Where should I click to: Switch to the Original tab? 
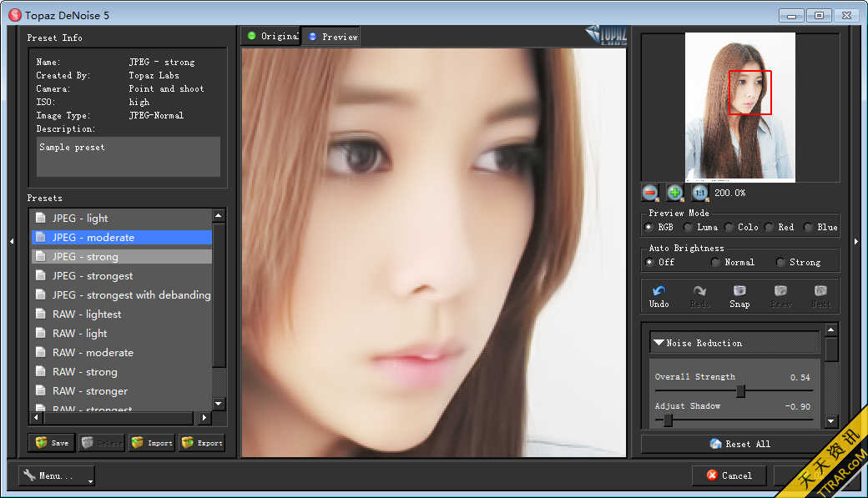click(271, 36)
